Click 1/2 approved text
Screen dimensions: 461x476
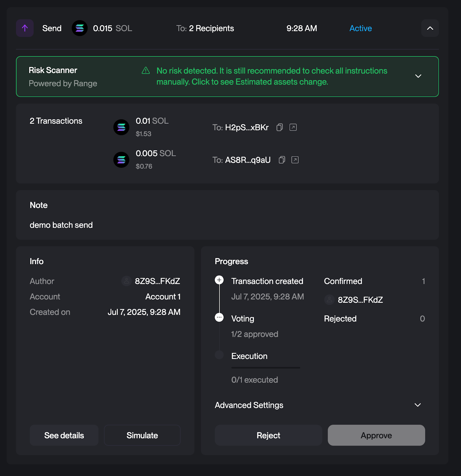pyautogui.click(x=255, y=334)
